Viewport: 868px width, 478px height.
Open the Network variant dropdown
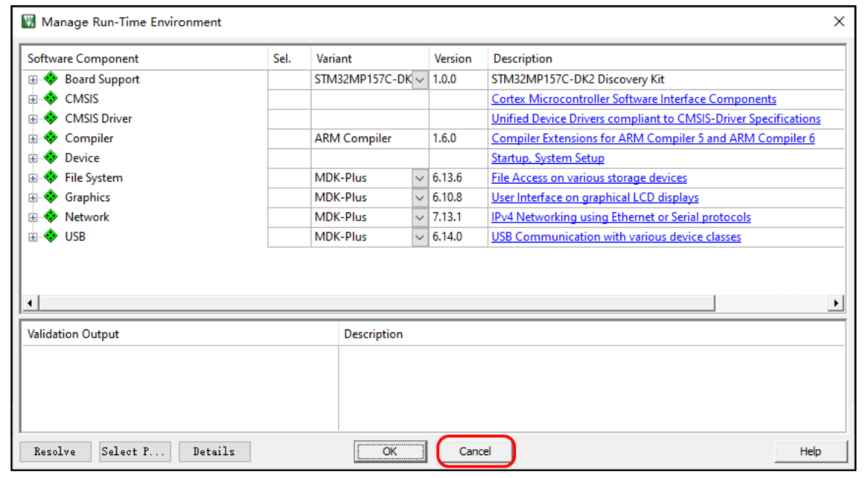click(x=420, y=217)
